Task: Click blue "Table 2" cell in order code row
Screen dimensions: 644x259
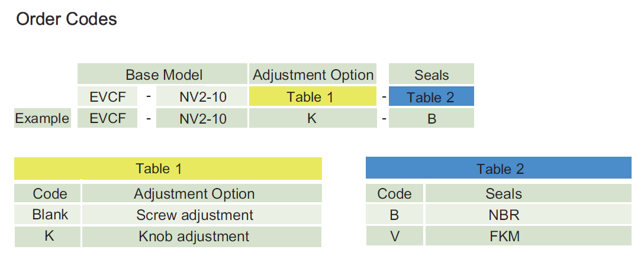Action: point(432,97)
